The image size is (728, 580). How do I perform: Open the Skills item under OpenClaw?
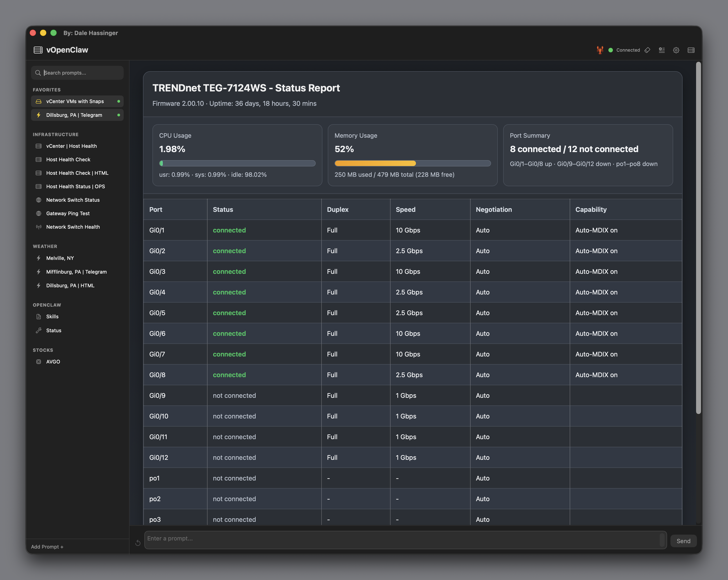coord(52,317)
